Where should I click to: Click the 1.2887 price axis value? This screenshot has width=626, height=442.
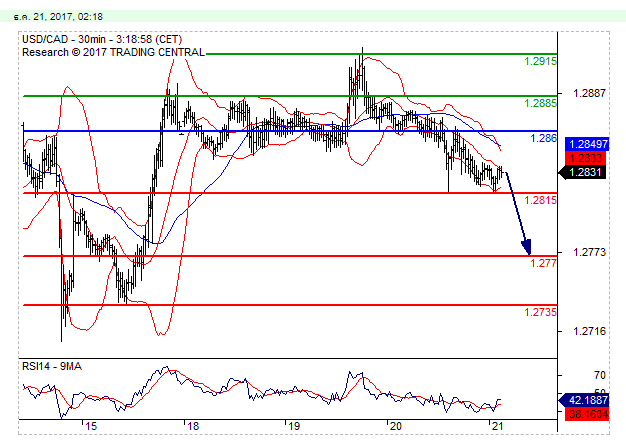pyautogui.click(x=589, y=93)
